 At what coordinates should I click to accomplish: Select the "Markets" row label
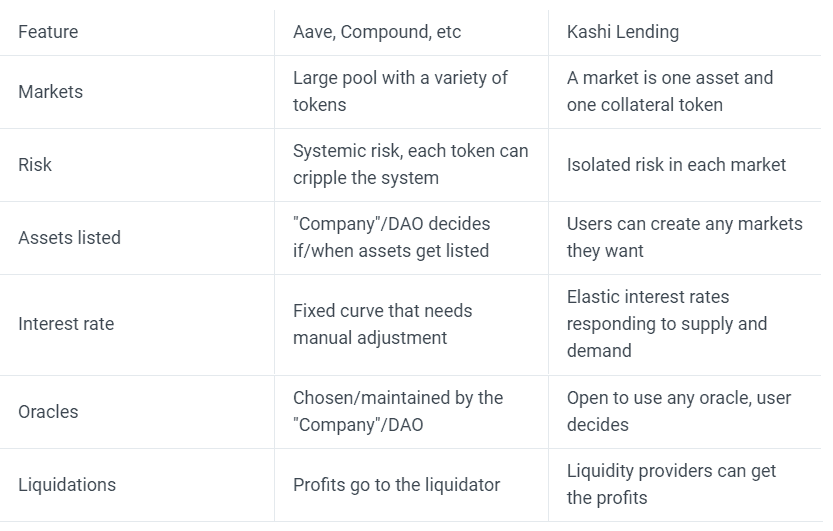coord(50,92)
